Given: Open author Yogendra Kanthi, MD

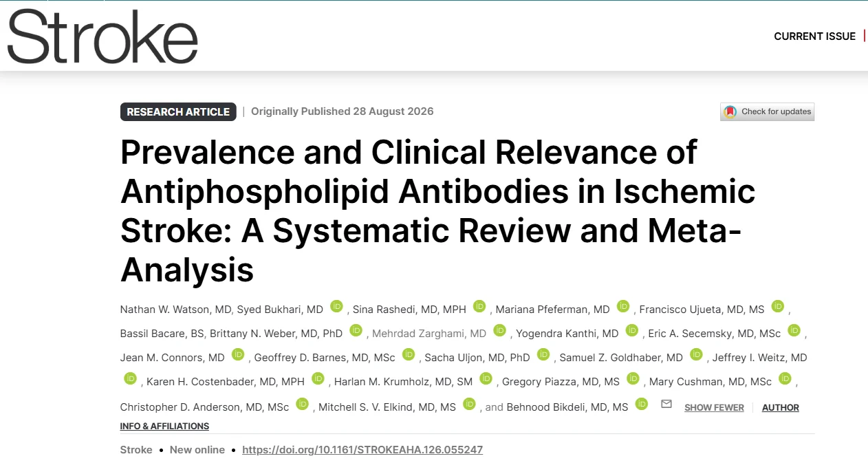Looking at the screenshot, I should click(x=567, y=334).
